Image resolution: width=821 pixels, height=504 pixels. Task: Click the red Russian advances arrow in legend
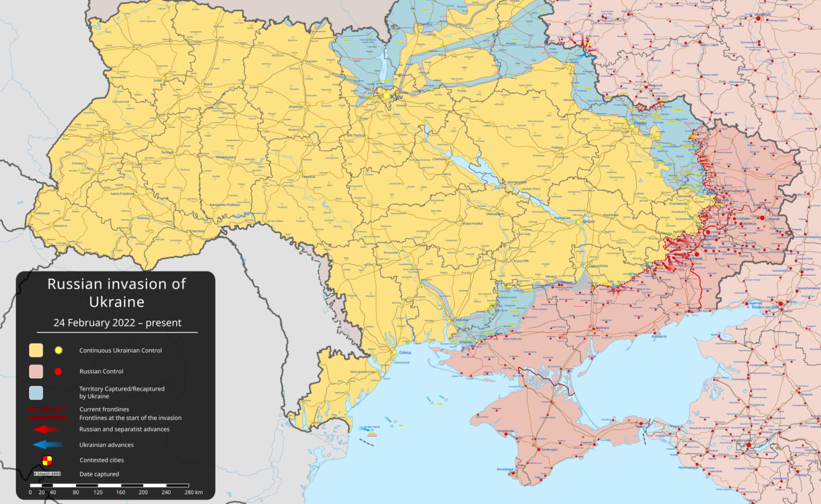[47, 429]
